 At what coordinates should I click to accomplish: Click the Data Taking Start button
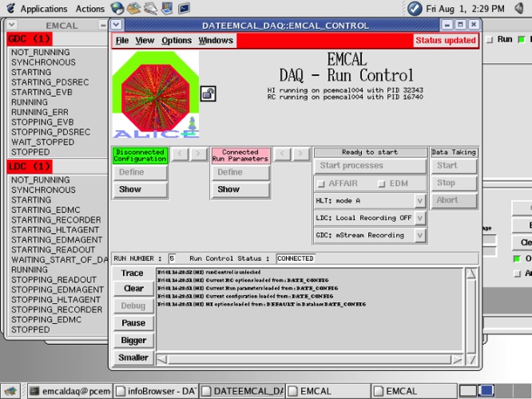(454, 165)
